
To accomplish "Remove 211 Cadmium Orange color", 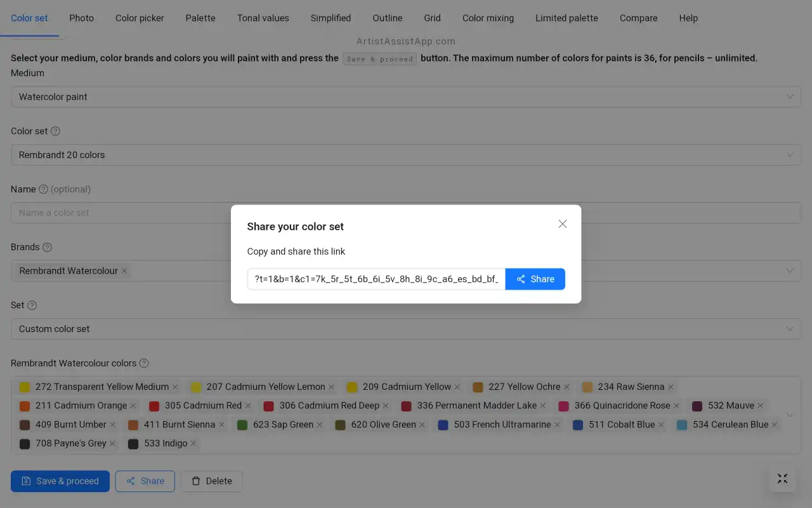I will [133, 406].
